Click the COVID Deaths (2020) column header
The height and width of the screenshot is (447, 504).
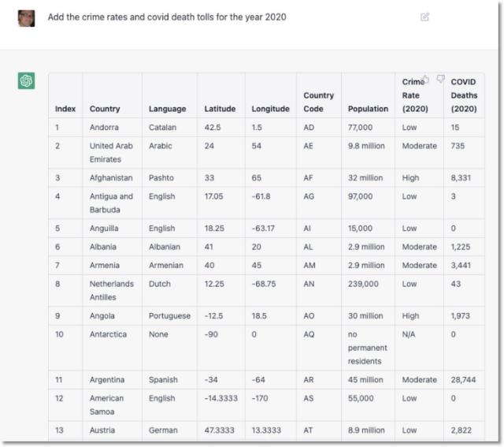coord(464,95)
